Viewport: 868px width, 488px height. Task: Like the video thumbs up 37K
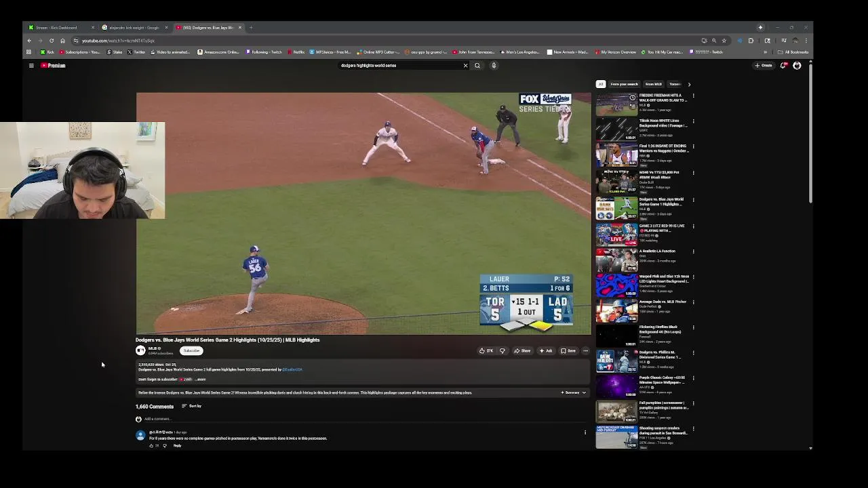point(486,351)
